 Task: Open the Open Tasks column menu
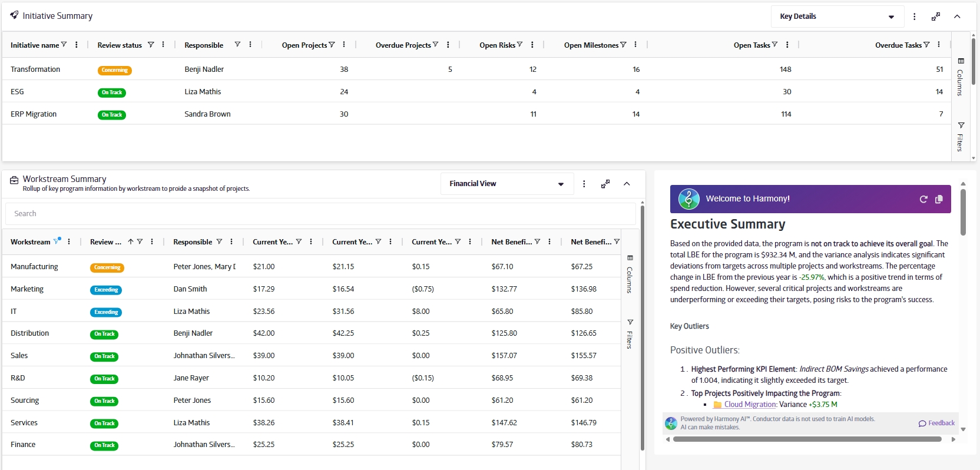point(787,45)
